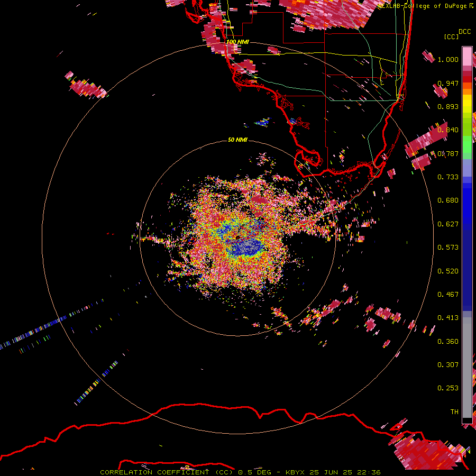The width and height of the screenshot is (476, 476).
Task: Click the 0.573 scale value
Action: (448, 248)
